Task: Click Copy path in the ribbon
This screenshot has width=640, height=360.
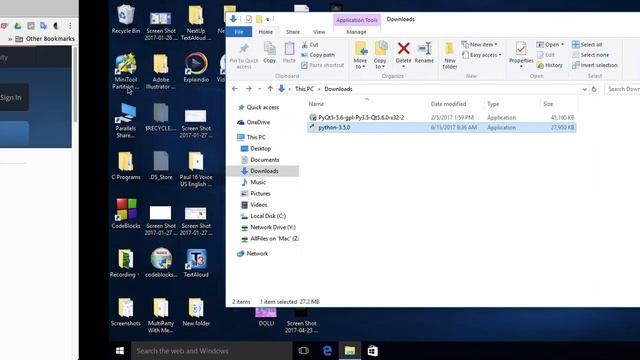Action: click(x=318, y=55)
